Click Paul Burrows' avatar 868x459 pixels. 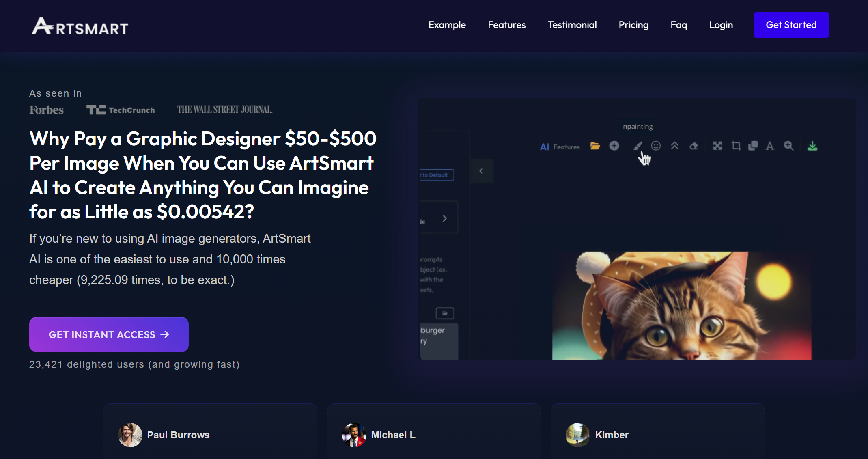130,435
